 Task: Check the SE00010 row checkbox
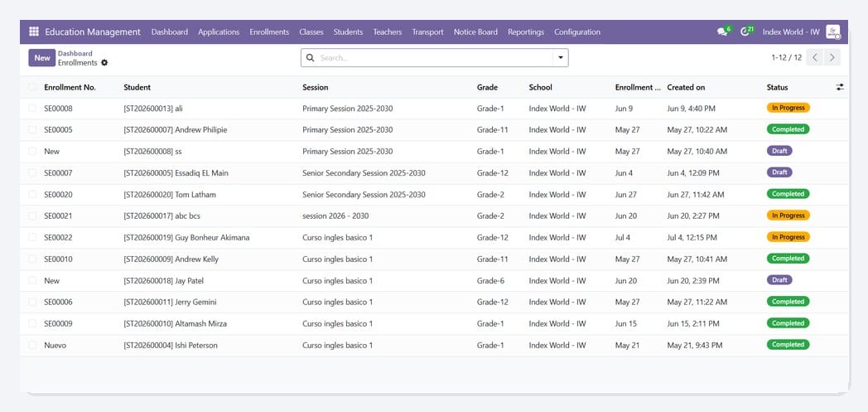point(32,259)
